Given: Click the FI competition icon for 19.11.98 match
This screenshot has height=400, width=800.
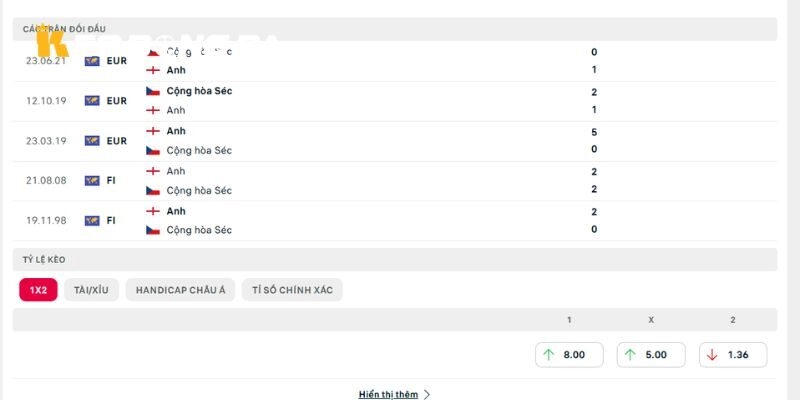Looking at the screenshot, I should tap(92, 221).
